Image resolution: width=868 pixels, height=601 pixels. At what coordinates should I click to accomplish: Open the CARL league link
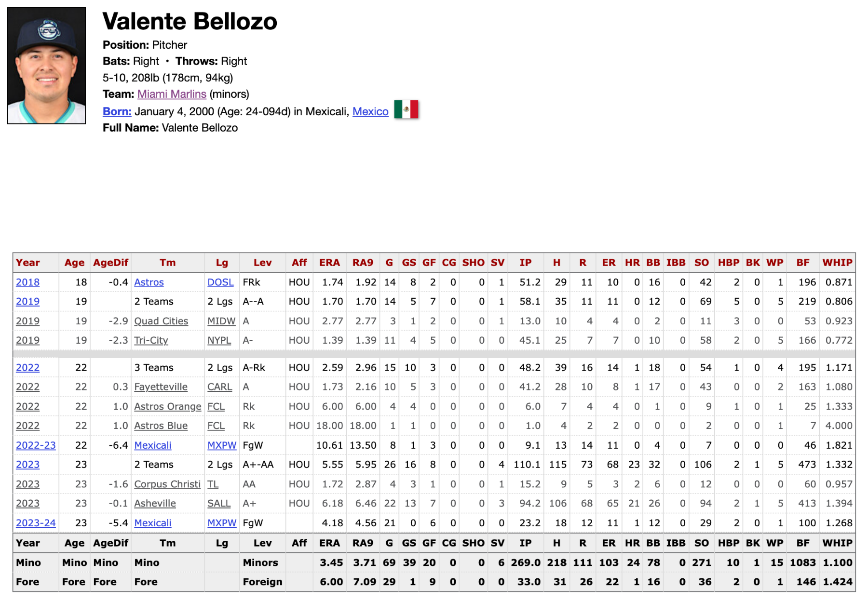tap(219, 387)
